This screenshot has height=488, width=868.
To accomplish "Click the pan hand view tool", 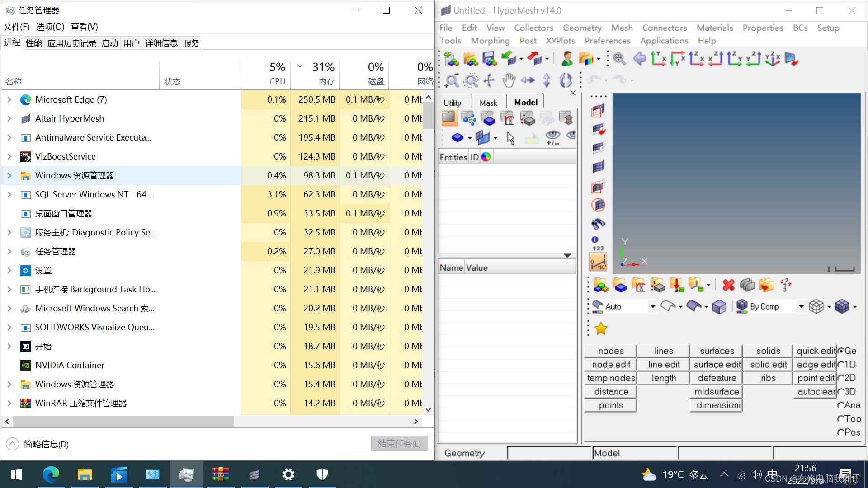I will point(509,80).
